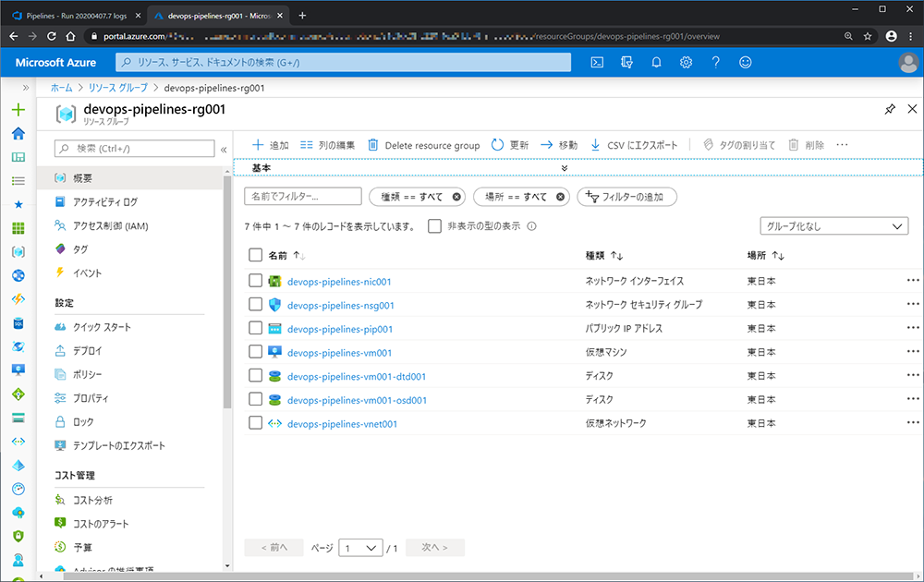Check the devops-pipelines-vm001-osd001 row checkbox
The image size is (924, 582).
(255, 399)
